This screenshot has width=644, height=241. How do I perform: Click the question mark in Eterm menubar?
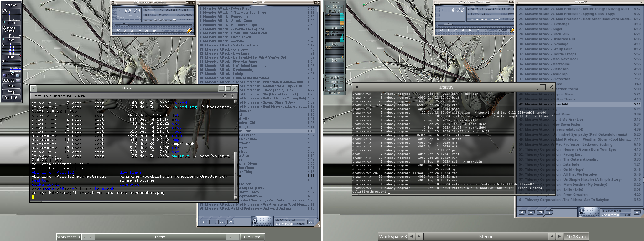pyautogui.click(x=232, y=96)
